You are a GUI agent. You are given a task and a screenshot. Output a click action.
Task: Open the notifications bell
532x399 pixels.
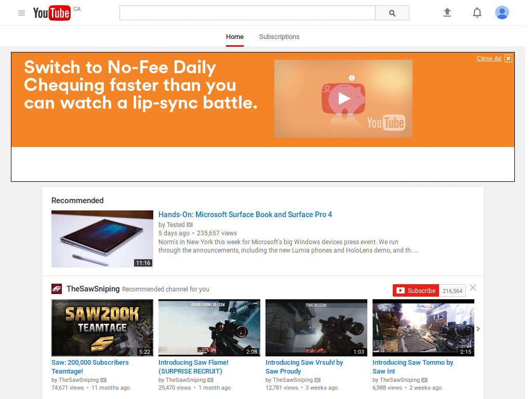tap(477, 12)
